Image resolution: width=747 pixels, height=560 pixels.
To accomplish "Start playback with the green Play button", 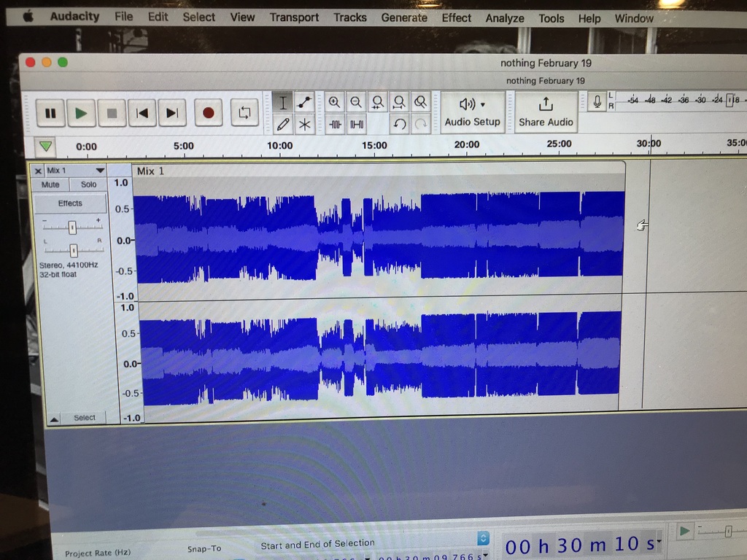I will (x=81, y=113).
